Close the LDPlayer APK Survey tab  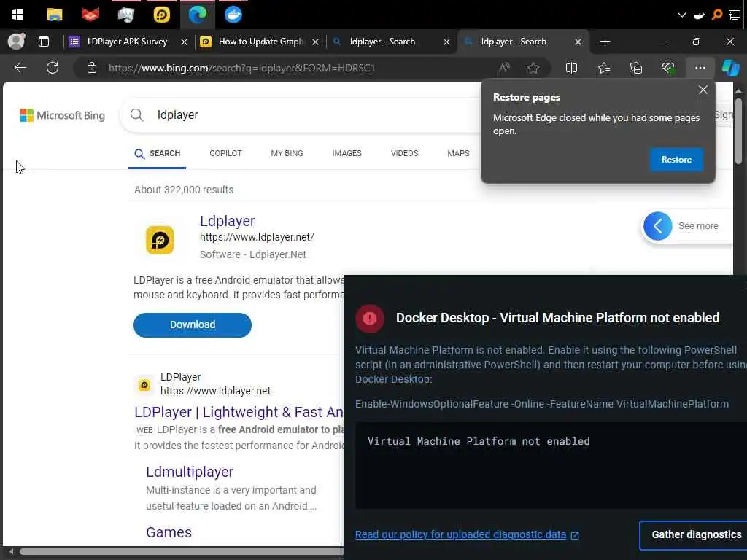click(x=184, y=42)
